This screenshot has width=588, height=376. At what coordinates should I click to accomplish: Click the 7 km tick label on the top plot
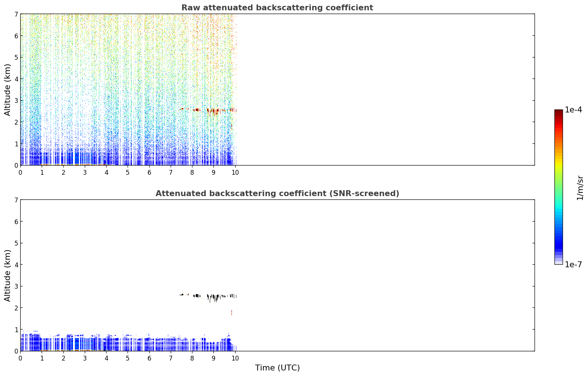click(x=16, y=14)
